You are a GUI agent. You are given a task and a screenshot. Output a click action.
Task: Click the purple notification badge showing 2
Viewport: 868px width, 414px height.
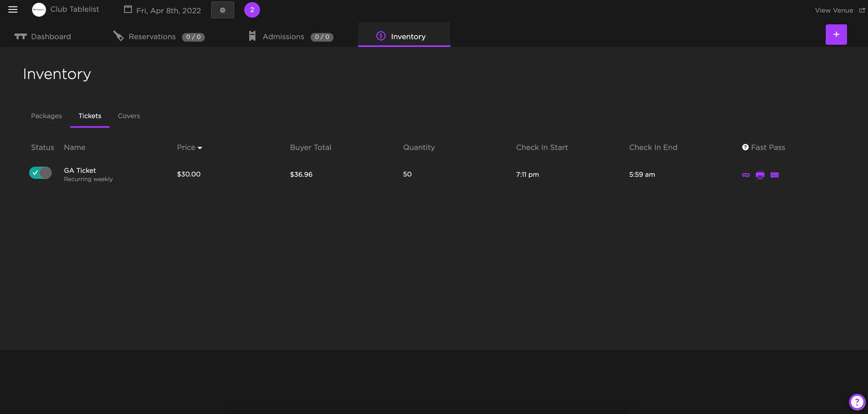point(252,10)
